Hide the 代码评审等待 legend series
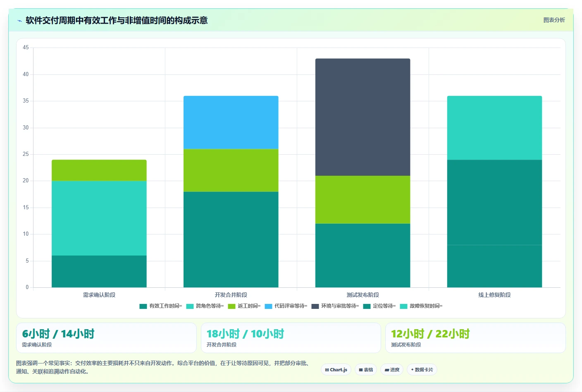This screenshot has width=582, height=392. click(286, 306)
